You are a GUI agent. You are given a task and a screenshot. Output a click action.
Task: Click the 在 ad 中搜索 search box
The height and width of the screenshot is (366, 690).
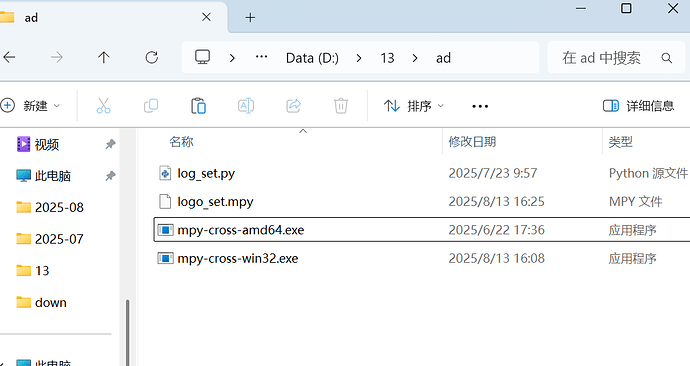click(616, 58)
